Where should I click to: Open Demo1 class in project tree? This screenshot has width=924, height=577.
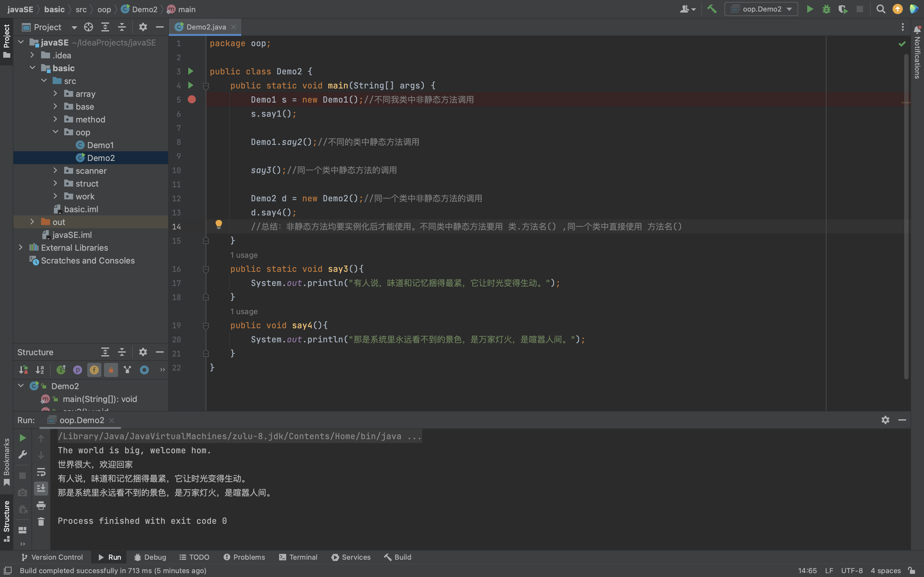100,145
